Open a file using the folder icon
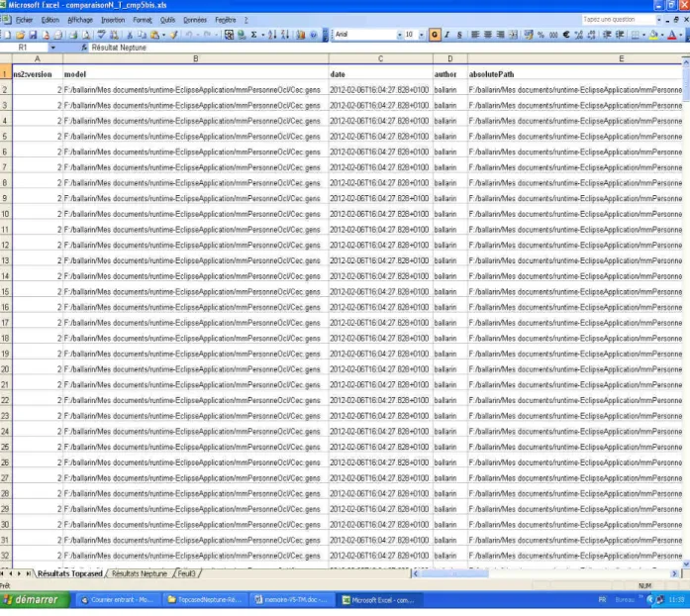 (20, 35)
